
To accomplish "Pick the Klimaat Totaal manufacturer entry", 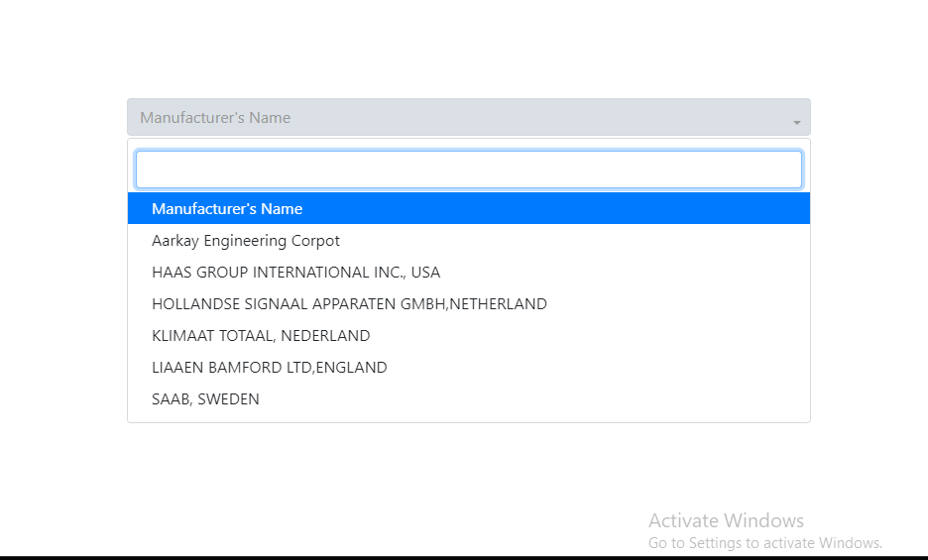I will point(261,336).
